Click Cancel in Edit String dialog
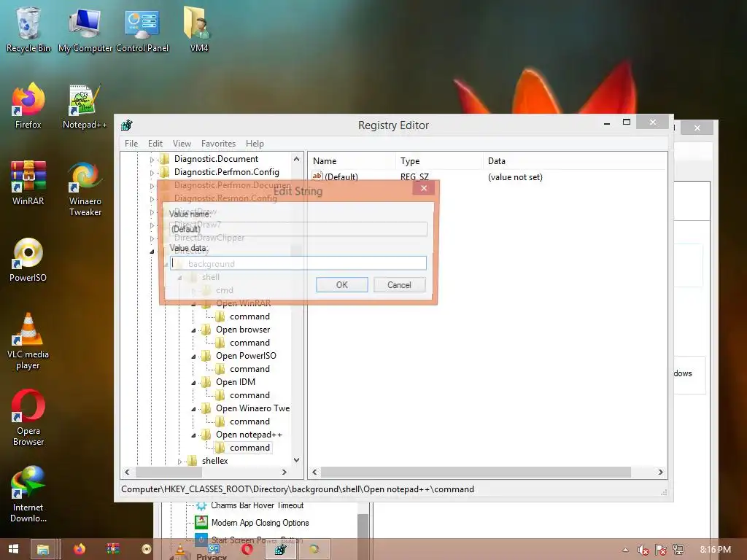Image resolution: width=747 pixels, height=560 pixels. pos(399,285)
